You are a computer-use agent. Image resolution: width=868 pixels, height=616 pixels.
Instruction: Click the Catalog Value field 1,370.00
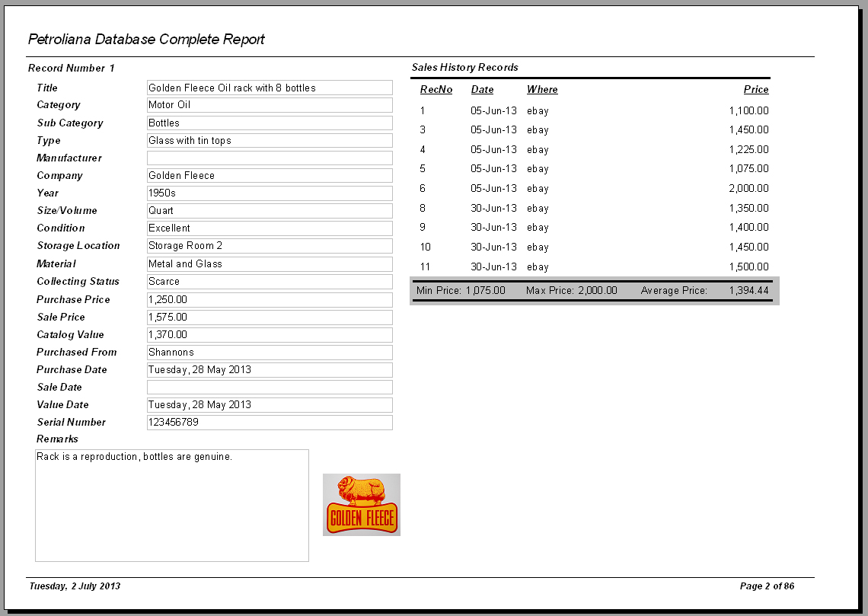coord(270,335)
